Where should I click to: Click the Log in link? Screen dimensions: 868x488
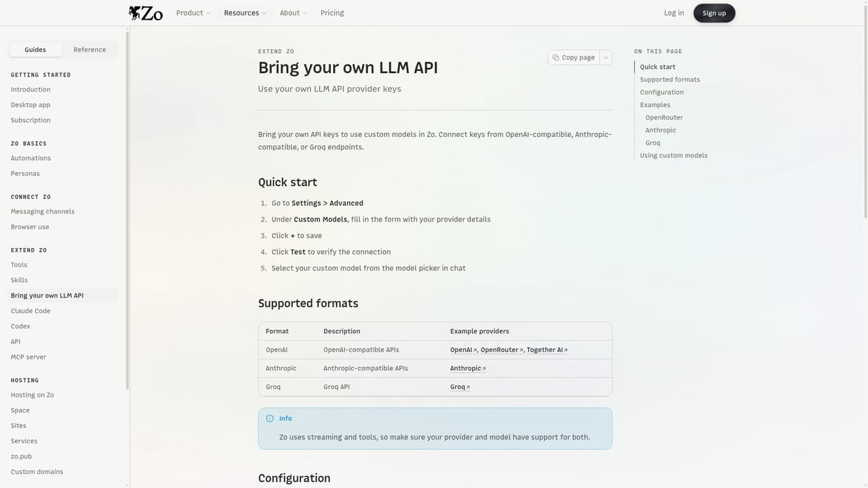point(674,13)
